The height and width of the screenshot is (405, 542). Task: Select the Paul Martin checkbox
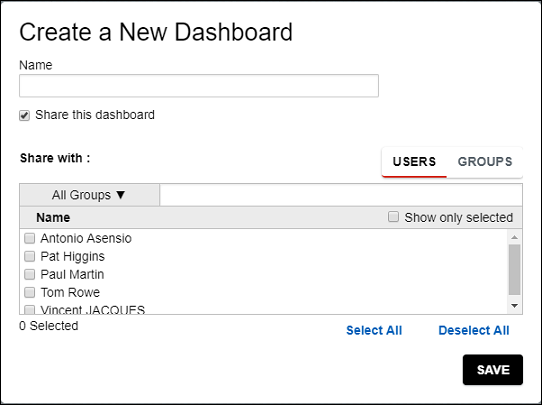[29, 274]
